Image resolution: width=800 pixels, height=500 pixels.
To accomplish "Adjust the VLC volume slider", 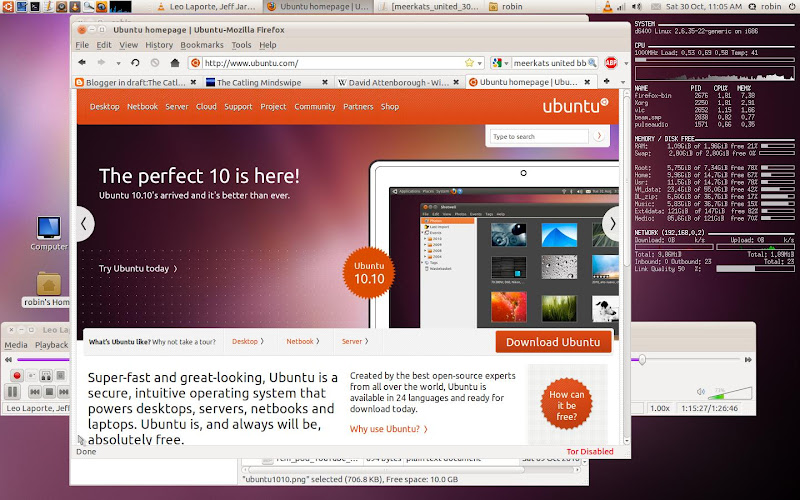I will point(731,393).
